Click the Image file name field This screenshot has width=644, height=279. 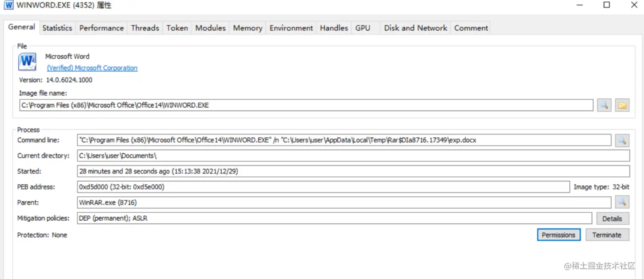pyautogui.click(x=306, y=105)
